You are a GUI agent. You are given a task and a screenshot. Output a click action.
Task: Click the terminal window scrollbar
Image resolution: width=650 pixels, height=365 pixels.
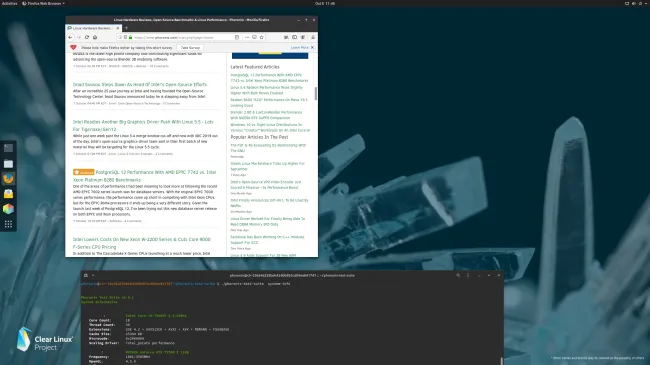coord(502,361)
